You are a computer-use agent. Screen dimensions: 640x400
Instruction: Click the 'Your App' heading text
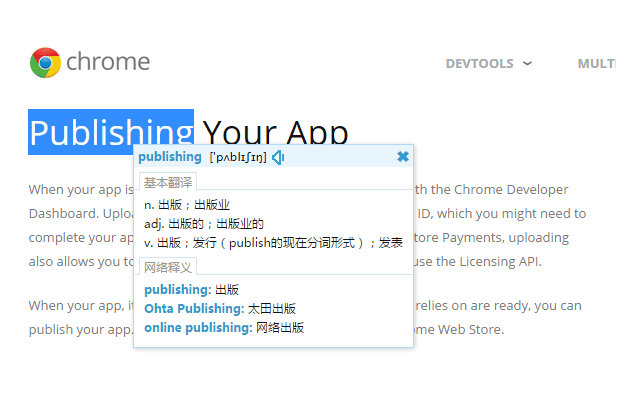[x=275, y=132]
